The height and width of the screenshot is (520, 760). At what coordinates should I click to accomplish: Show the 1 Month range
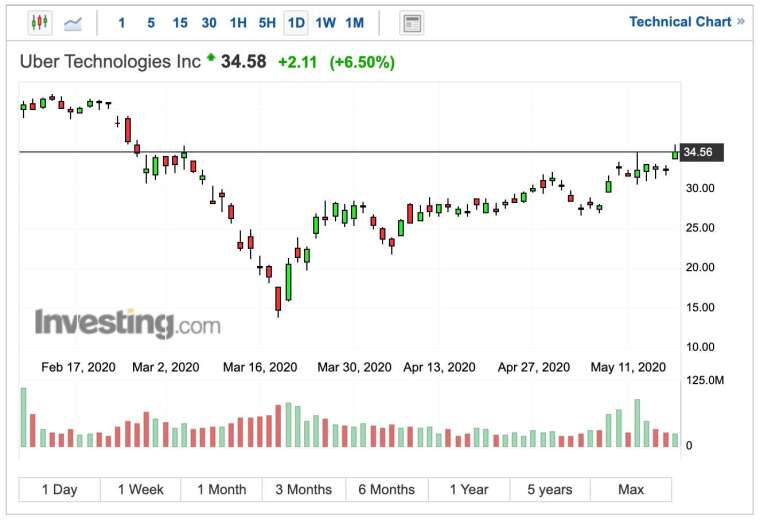(x=222, y=489)
